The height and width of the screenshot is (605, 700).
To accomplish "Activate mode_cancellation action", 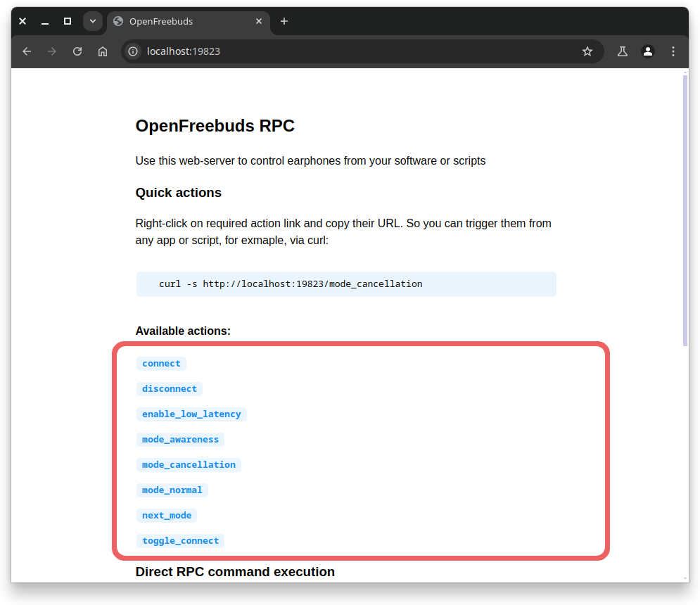I will [189, 464].
